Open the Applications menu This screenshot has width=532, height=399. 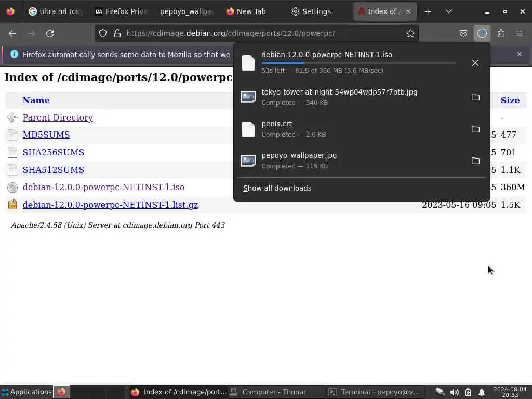click(26, 392)
